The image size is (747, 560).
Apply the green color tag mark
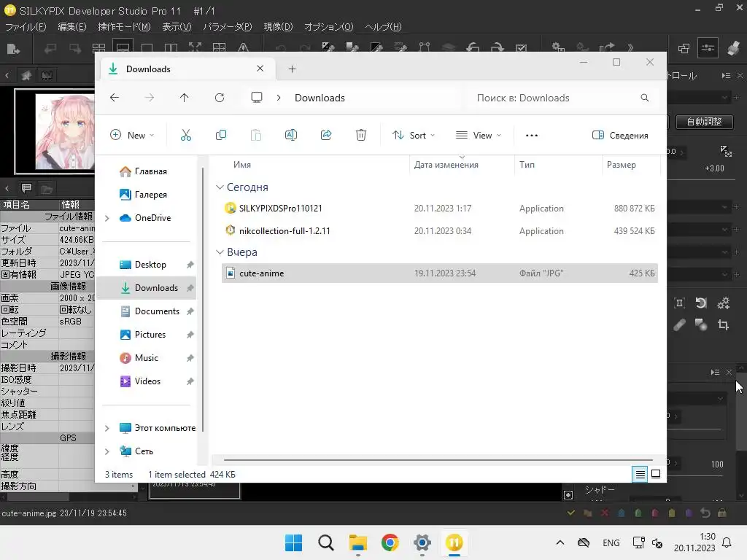[x=638, y=513]
